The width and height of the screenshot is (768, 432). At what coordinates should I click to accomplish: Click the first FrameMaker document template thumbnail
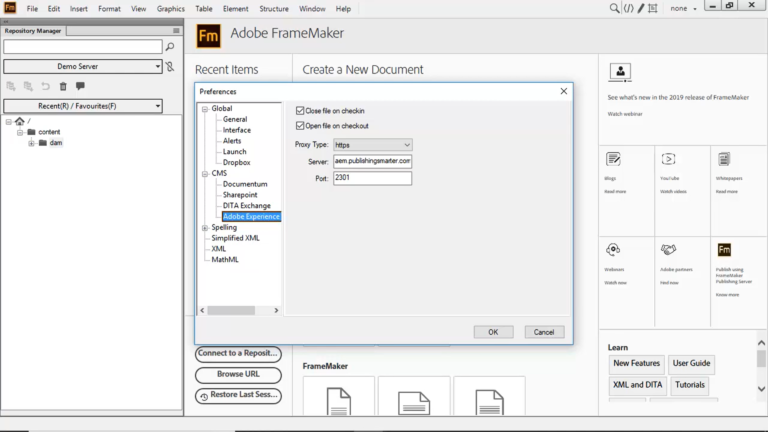click(x=339, y=396)
